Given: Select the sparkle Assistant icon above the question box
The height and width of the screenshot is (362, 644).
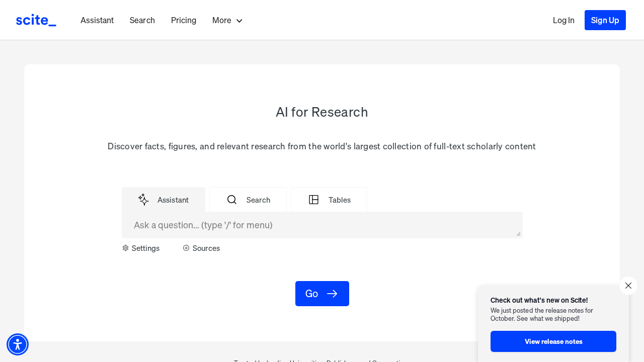Looking at the screenshot, I should (x=143, y=200).
